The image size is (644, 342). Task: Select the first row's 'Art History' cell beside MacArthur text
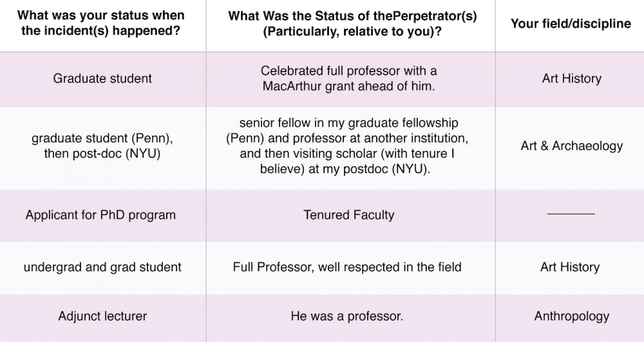(x=571, y=78)
